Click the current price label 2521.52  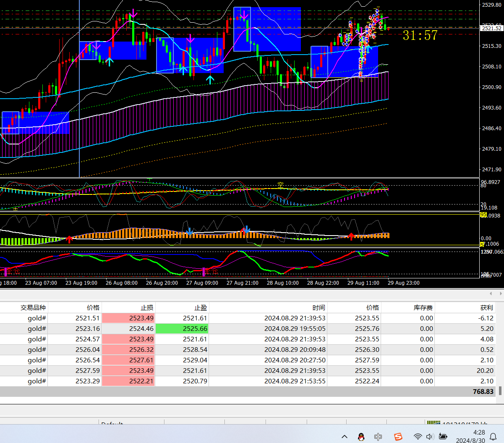491,28
